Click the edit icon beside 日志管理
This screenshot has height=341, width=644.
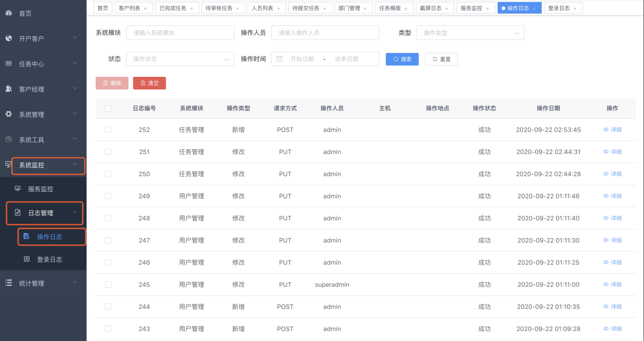tap(18, 213)
